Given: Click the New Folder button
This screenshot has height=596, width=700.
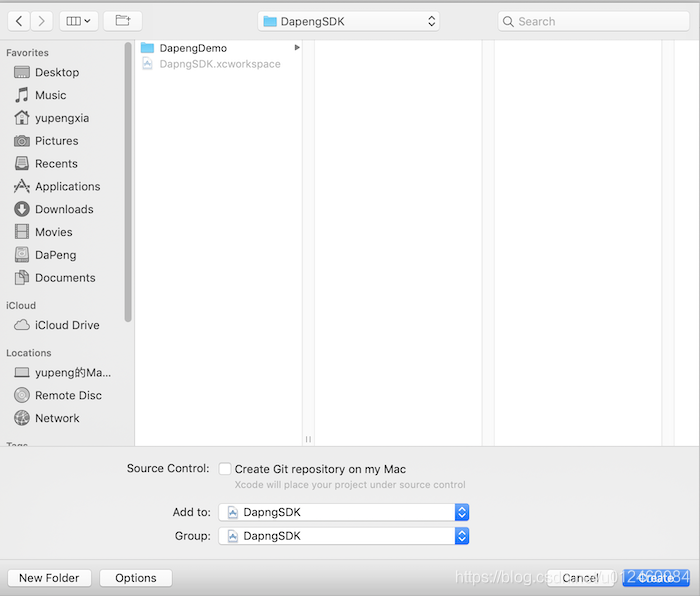Looking at the screenshot, I should [49, 578].
